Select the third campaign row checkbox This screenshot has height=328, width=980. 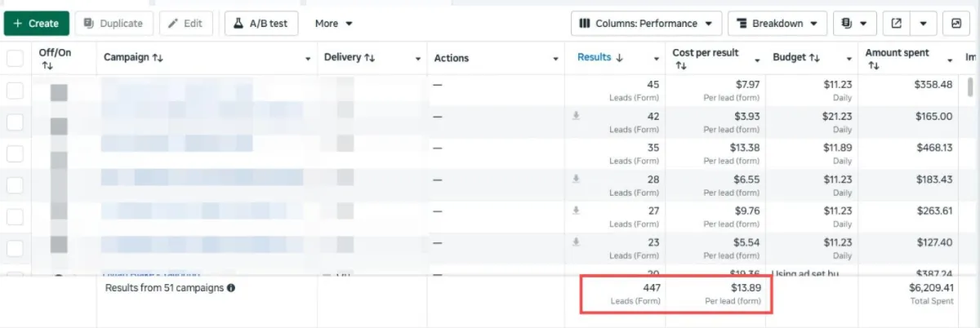(15, 154)
